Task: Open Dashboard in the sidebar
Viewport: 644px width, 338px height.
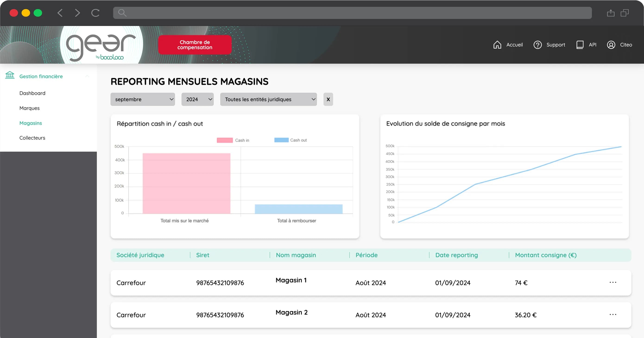Action: pyautogui.click(x=32, y=93)
